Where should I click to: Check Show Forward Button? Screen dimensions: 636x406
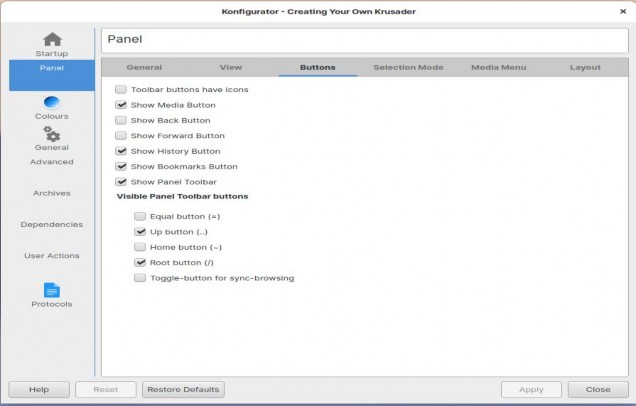[121, 135]
